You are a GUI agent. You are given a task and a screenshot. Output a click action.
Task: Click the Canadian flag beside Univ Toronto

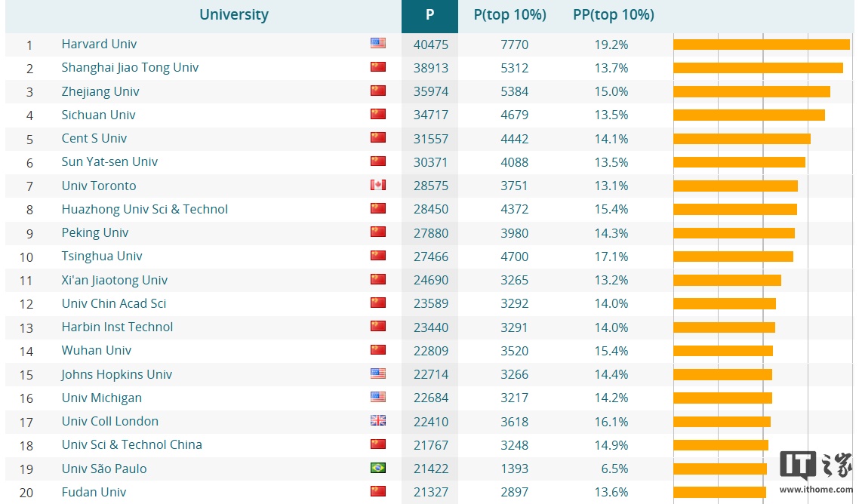coord(377,185)
